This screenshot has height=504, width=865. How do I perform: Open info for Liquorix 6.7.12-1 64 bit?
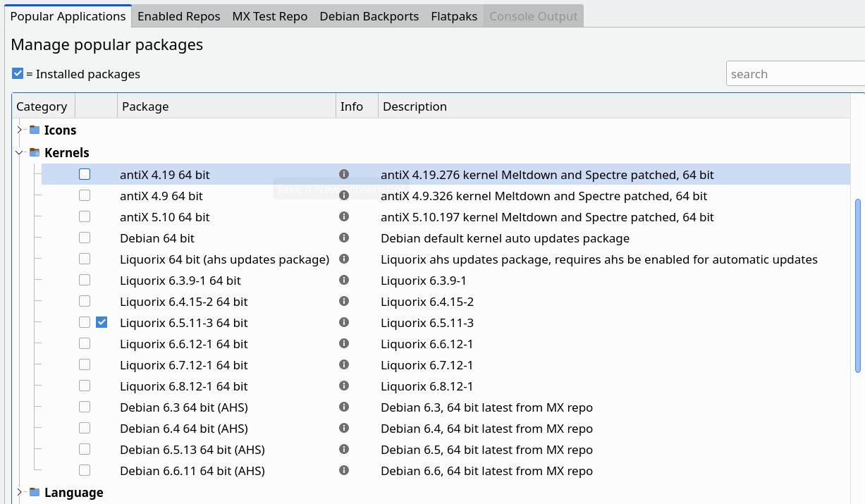click(344, 364)
